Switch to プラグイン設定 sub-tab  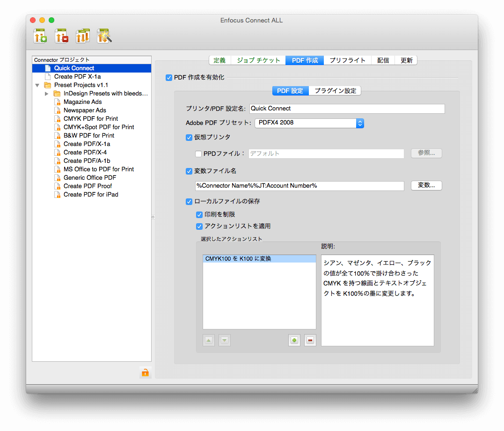tap(335, 91)
